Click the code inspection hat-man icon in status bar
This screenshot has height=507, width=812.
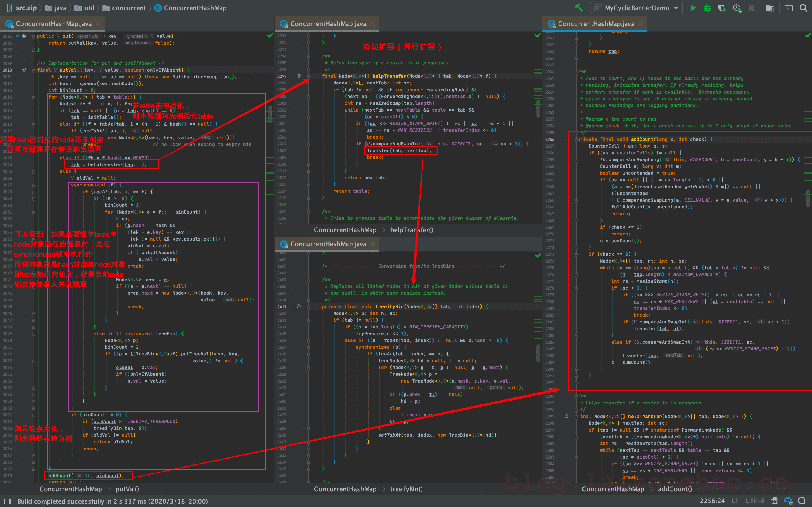[x=775, y=501]
